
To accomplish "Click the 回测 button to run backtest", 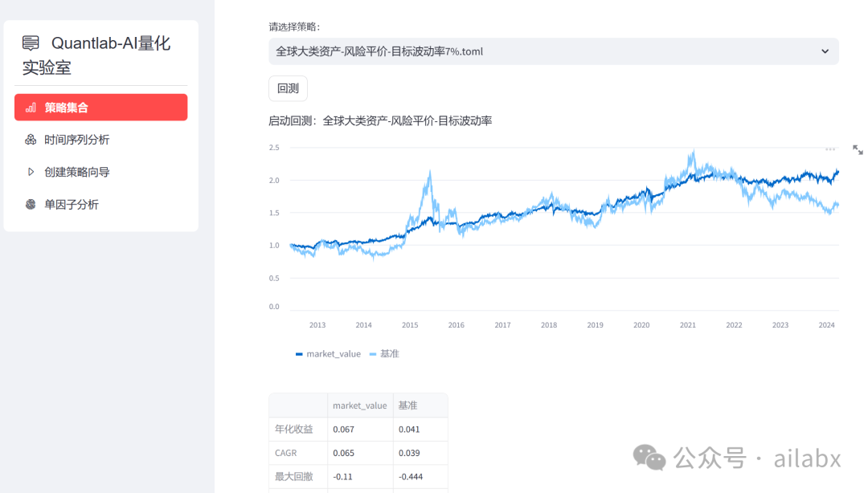I will [x=288, y=88].
